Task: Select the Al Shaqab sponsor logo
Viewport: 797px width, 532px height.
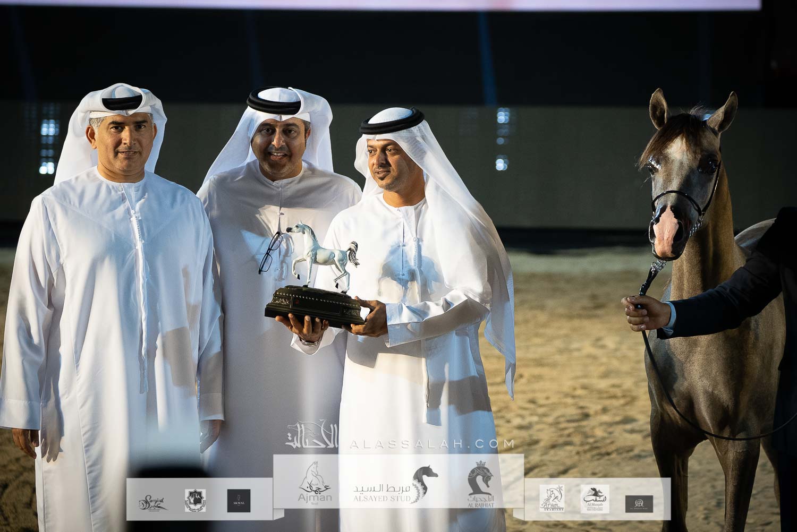Action: [x=594, y=499]
